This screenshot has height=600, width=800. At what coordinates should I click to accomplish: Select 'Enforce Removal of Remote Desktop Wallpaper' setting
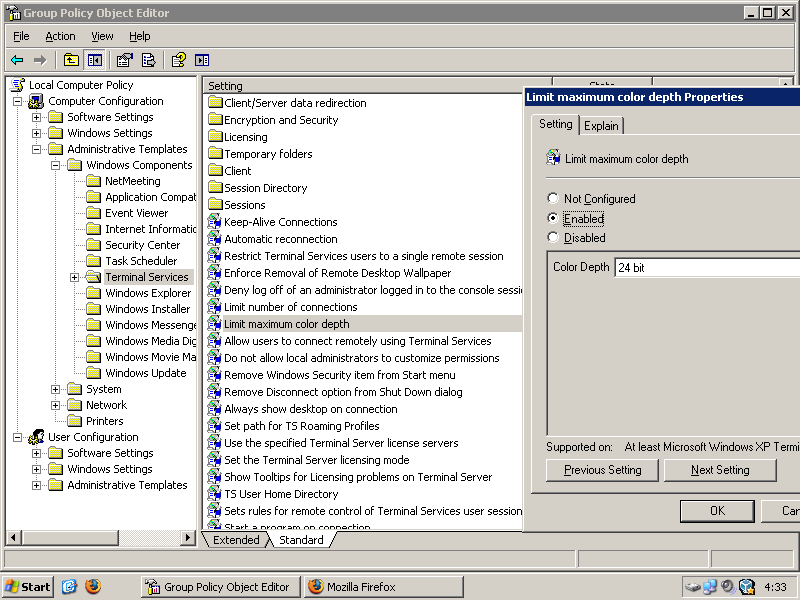pos(337,273)
